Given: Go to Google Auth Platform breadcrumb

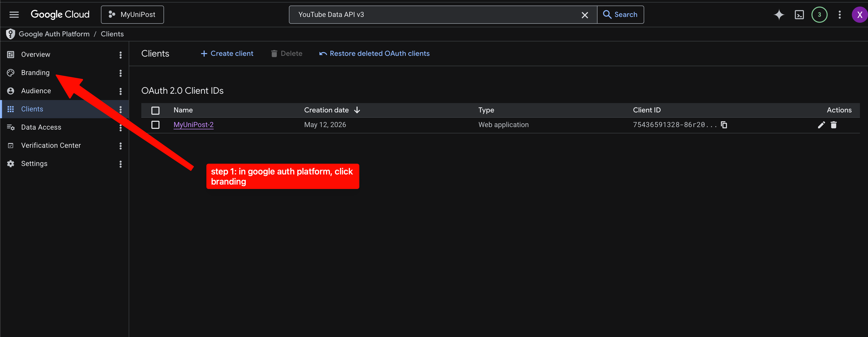Looking at the screenshot, I should [x=54, y=34].
